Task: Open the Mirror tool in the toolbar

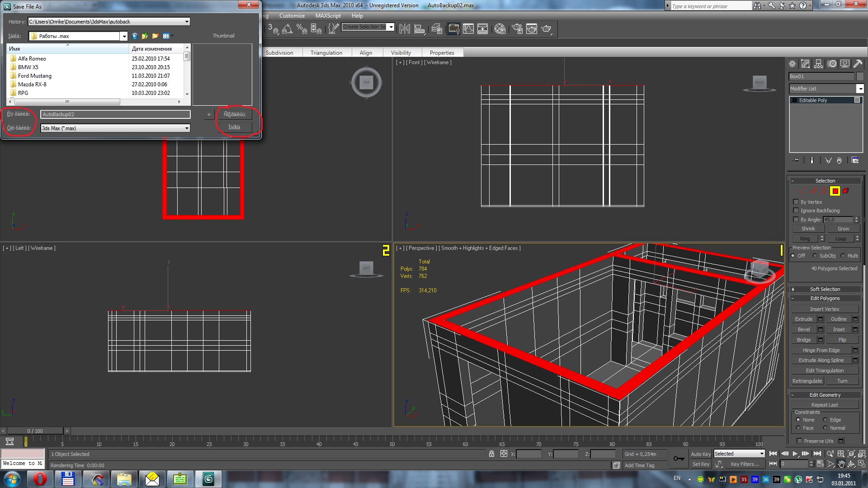Action: coord(405,29)
